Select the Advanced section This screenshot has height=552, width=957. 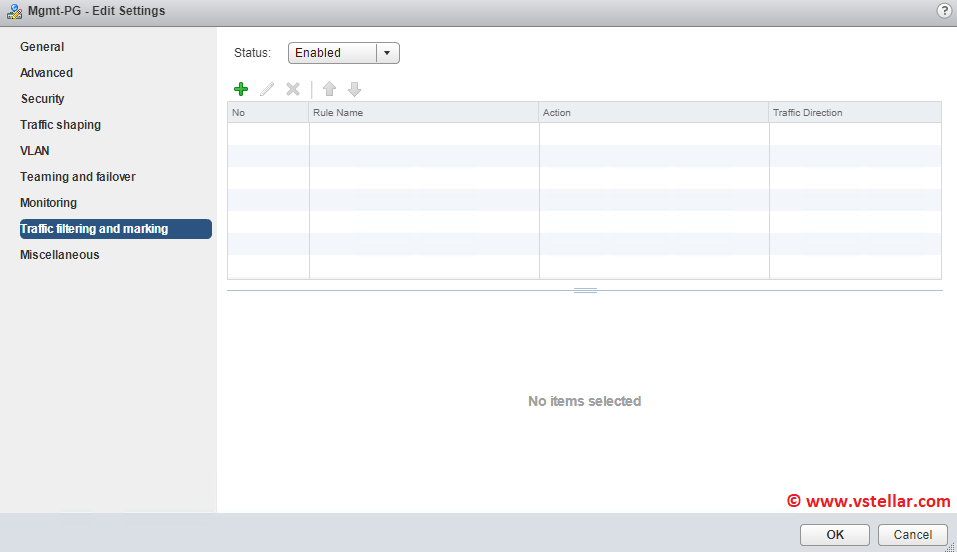[x=46, y=73]
